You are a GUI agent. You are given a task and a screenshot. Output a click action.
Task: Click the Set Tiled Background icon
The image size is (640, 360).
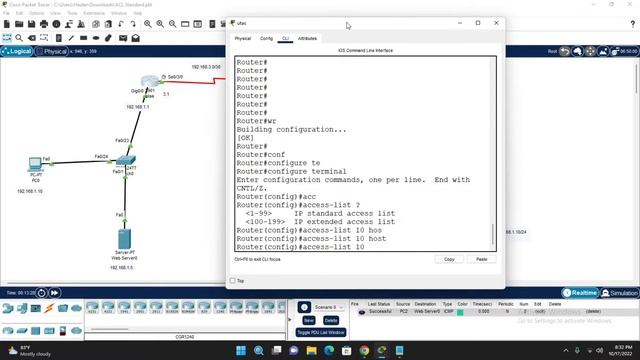pos(603,51)
